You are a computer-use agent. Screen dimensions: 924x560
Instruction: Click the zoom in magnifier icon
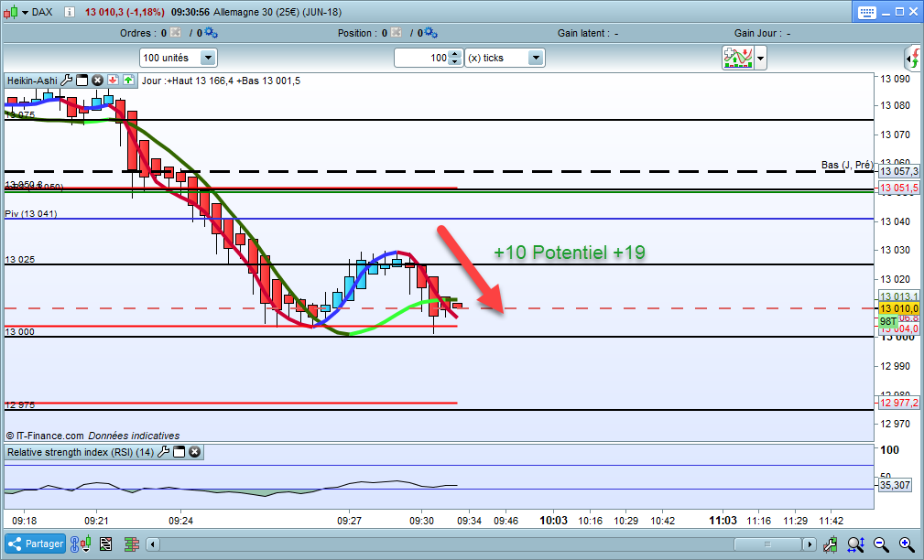(x=907, y=544)
